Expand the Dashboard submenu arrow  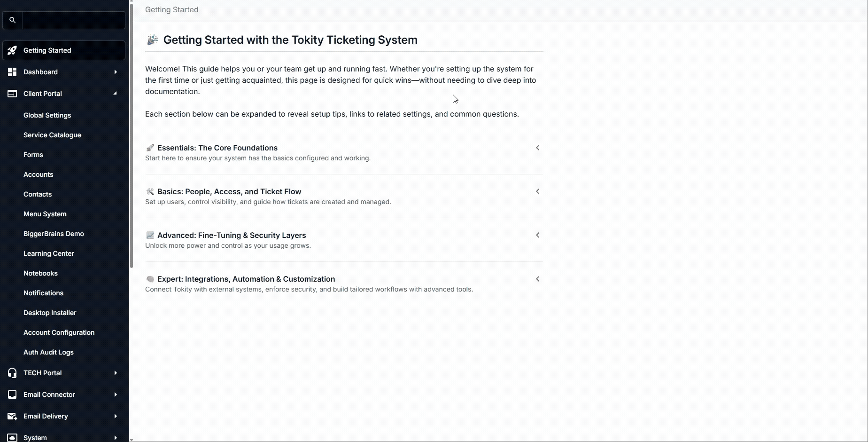point(115,72)
